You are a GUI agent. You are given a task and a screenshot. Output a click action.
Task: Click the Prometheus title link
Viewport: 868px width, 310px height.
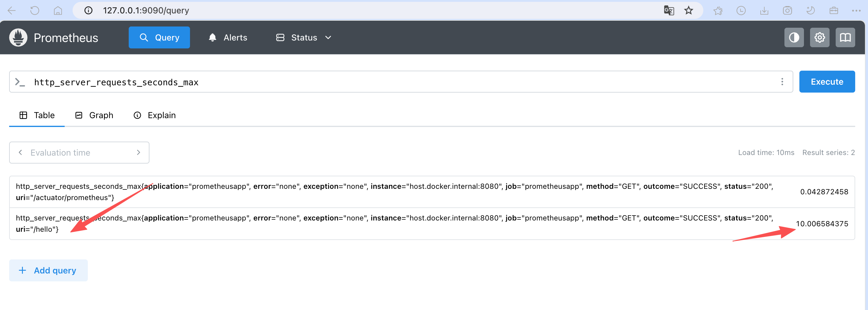pyautogui.click(x=66, y=38)
